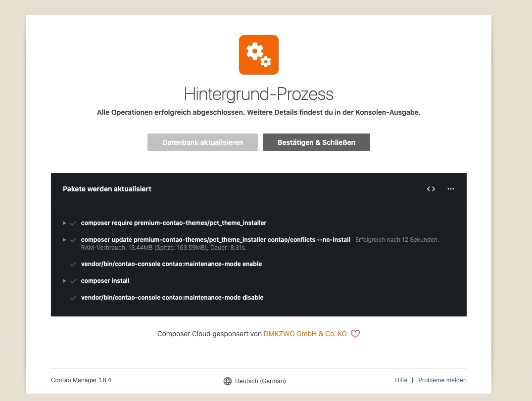Viewport: 532px width, 401px height.
Task: Click the green checkmark beside composer update
Action: [73, 240]
